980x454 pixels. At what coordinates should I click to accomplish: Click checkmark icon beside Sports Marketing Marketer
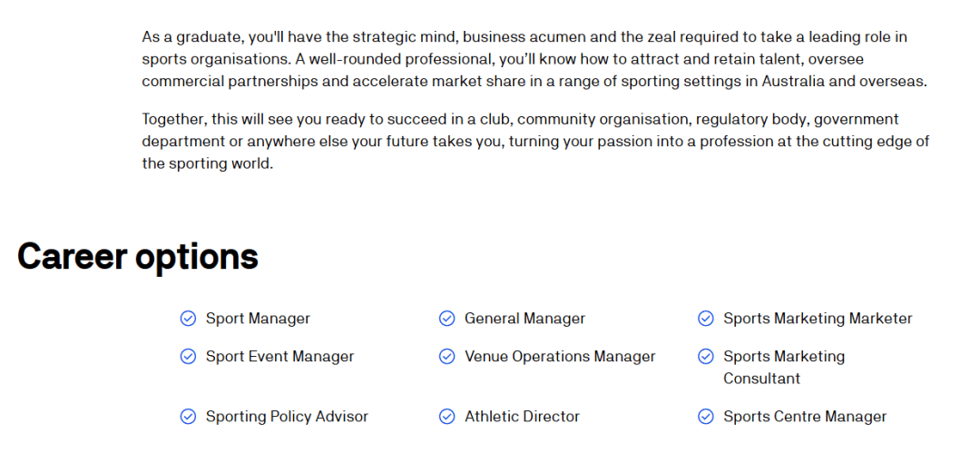tap(705, 319)
